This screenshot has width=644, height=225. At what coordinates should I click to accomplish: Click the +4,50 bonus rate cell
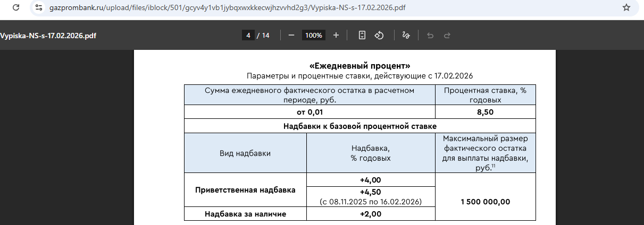[370, 192]
